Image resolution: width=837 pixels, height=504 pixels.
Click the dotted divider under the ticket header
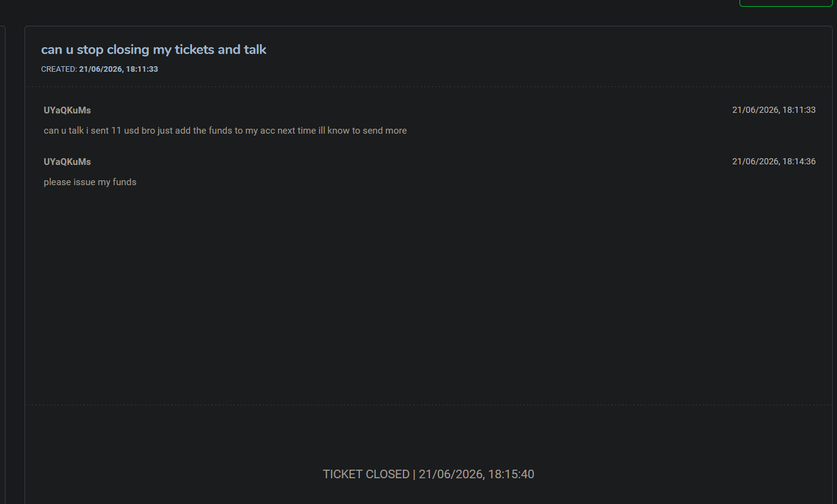click(429, 87)
